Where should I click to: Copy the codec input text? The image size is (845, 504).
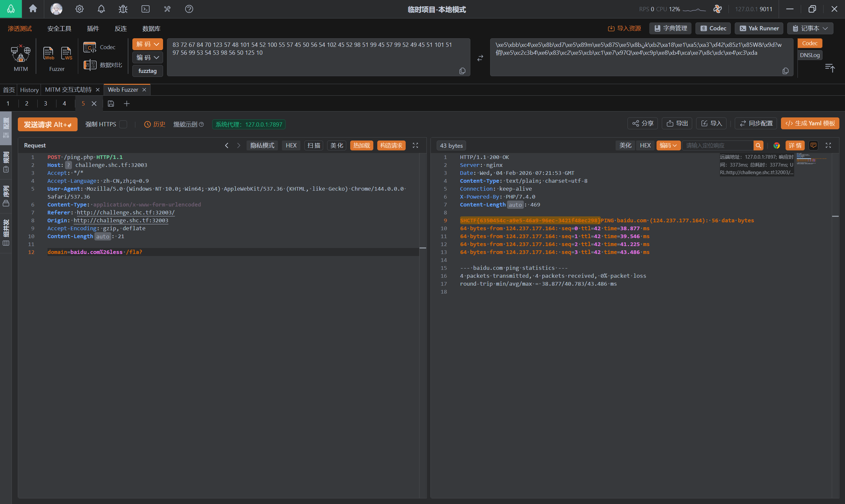point(462,71)
